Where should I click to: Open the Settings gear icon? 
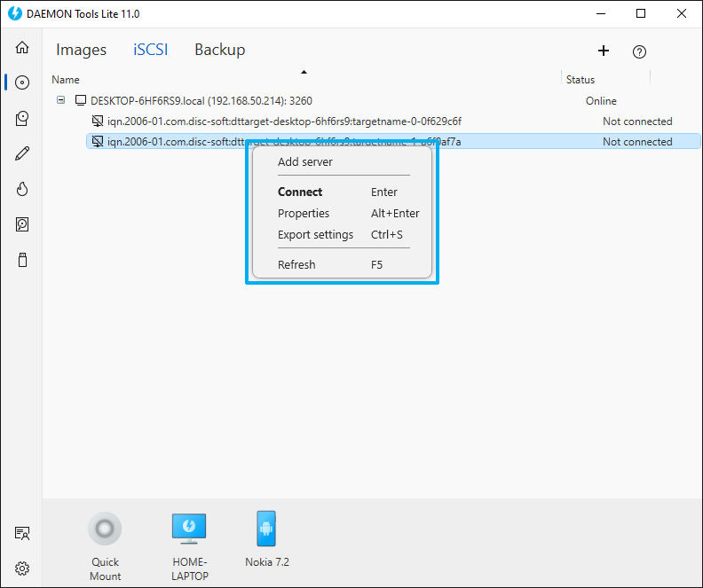point(22,568)
